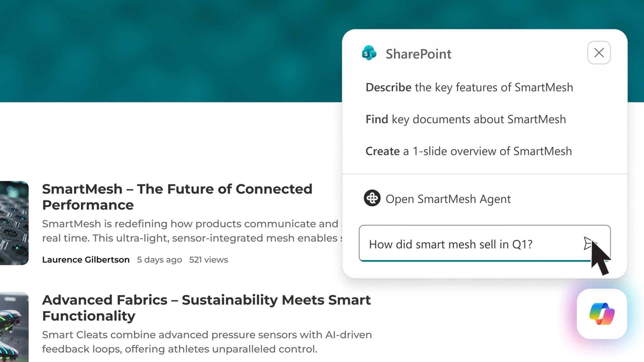Click the SharePoint panel title text
The image size is (644, 362).
coord(418,54)
